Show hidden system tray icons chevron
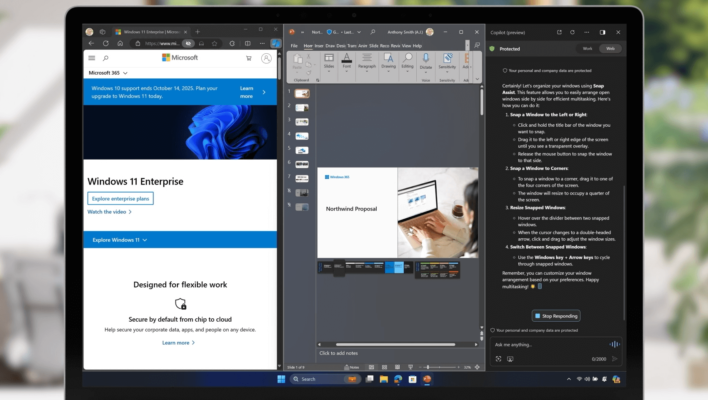The image size is (708, 400). 569,379
